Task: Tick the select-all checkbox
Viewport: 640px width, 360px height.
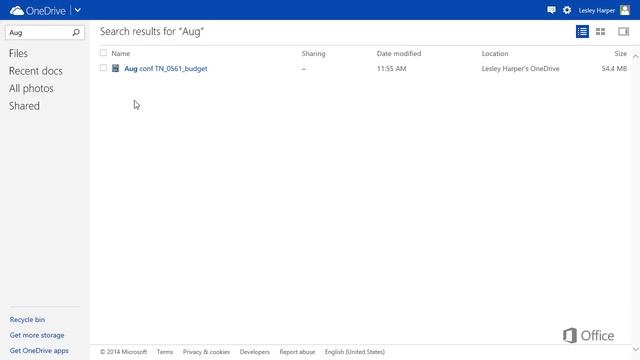Action: [103, 53]
